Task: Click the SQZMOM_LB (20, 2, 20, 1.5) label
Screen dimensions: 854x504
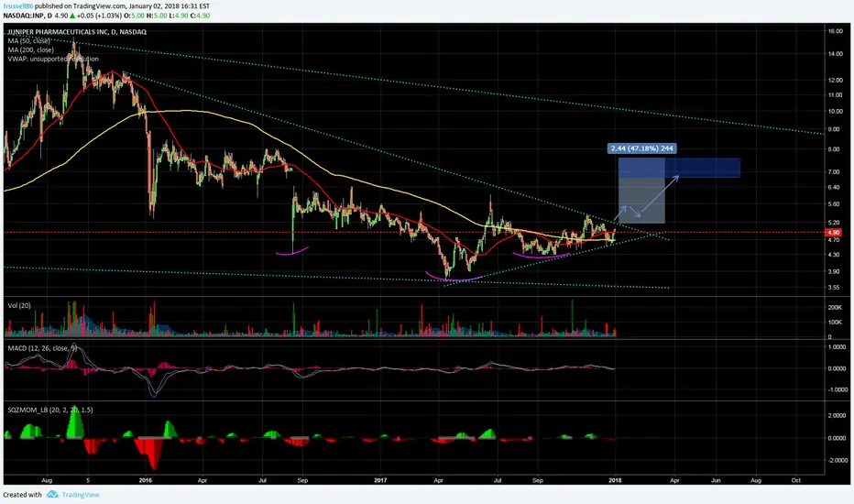Action: tap(50, 410)
